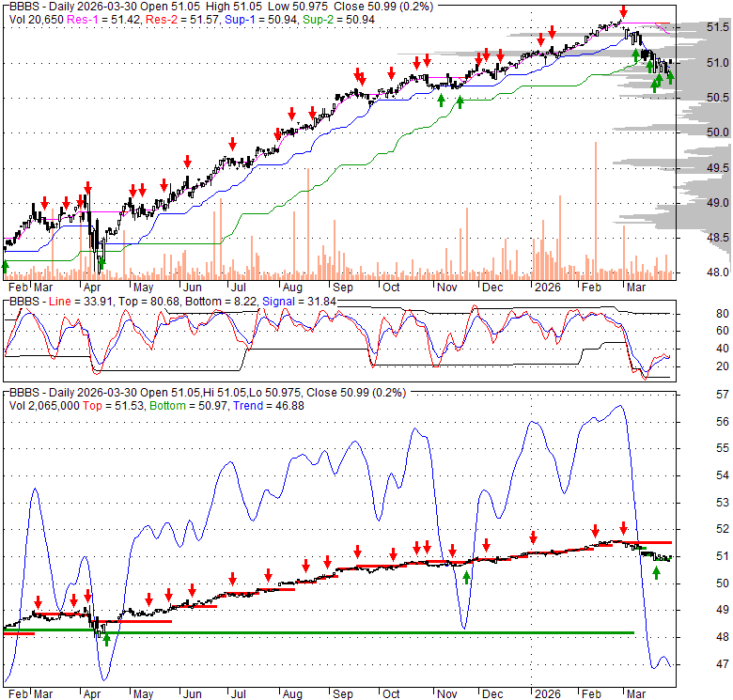
Task: Click the 56 label on bottom chart axis
Action: tap(723, 422)
